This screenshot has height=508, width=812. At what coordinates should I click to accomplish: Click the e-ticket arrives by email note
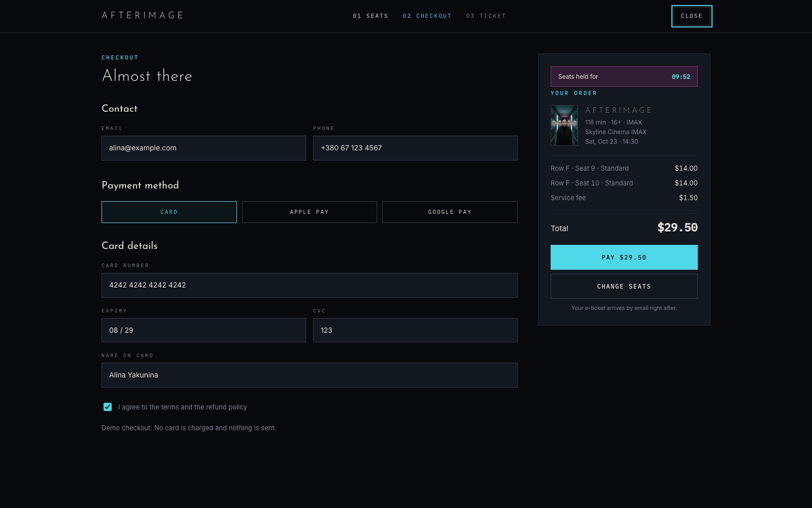(624, 308)
